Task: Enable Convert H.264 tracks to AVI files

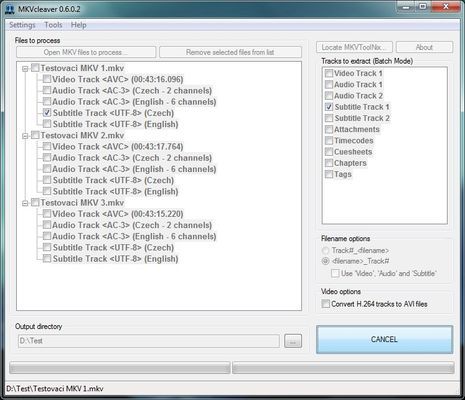Action: [325, 304]
